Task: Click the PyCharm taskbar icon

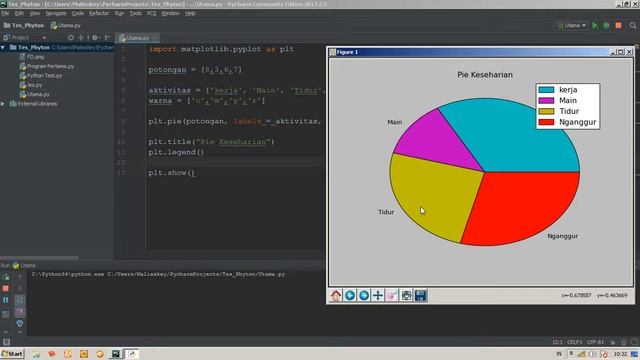Action: point(116,354)
